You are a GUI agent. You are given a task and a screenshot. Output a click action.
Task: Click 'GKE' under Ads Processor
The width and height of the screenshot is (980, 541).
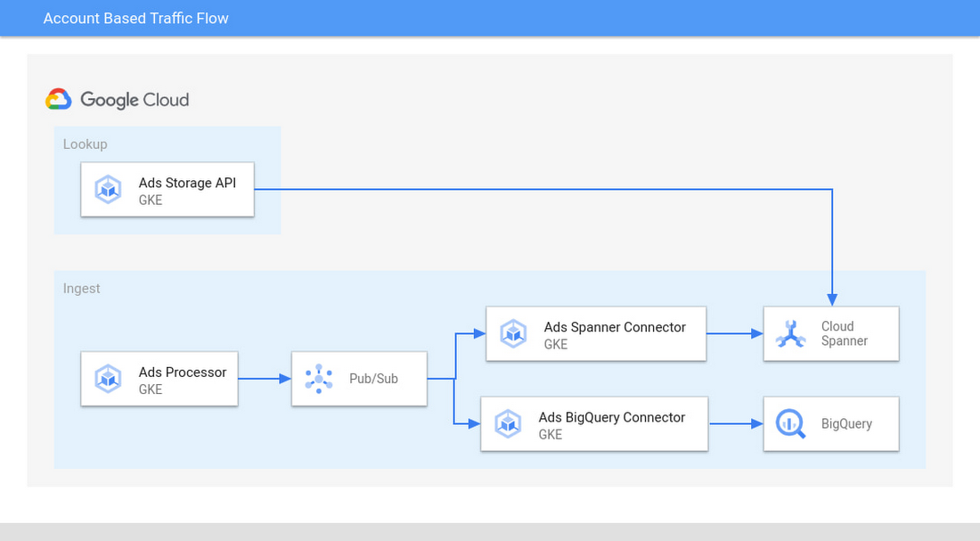pos(151,389)
